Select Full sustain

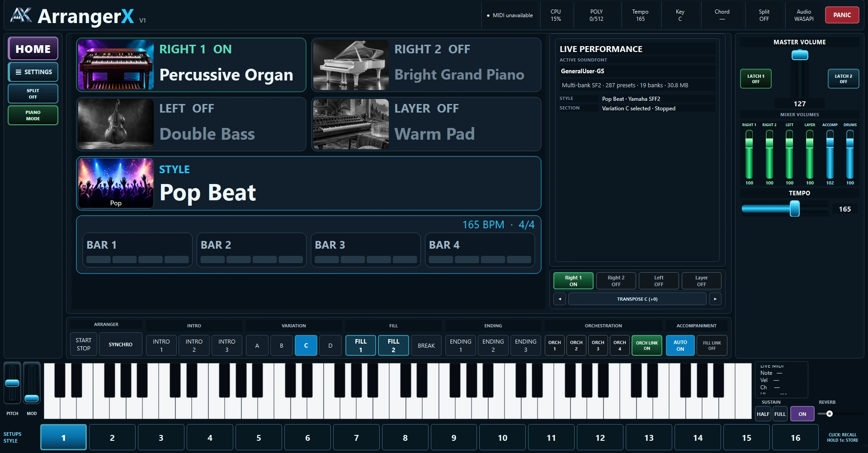coord(780,414)
